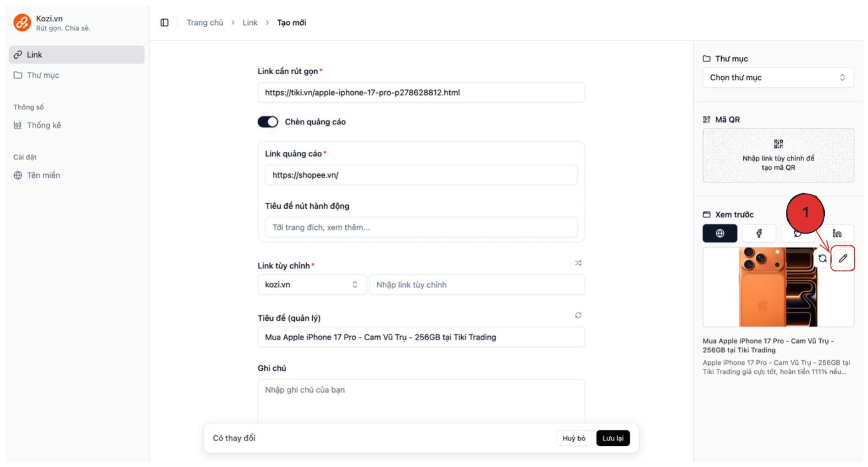This screenshot has height=467, width=868.
Task: Open Thư mục in the sidebar
Action: (43, 75)
